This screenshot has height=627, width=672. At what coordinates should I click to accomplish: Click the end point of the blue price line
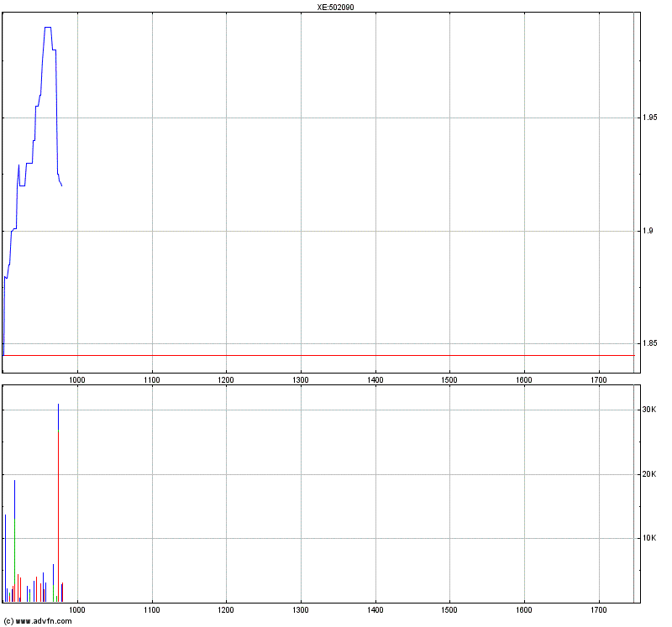[x=61, y=185]
